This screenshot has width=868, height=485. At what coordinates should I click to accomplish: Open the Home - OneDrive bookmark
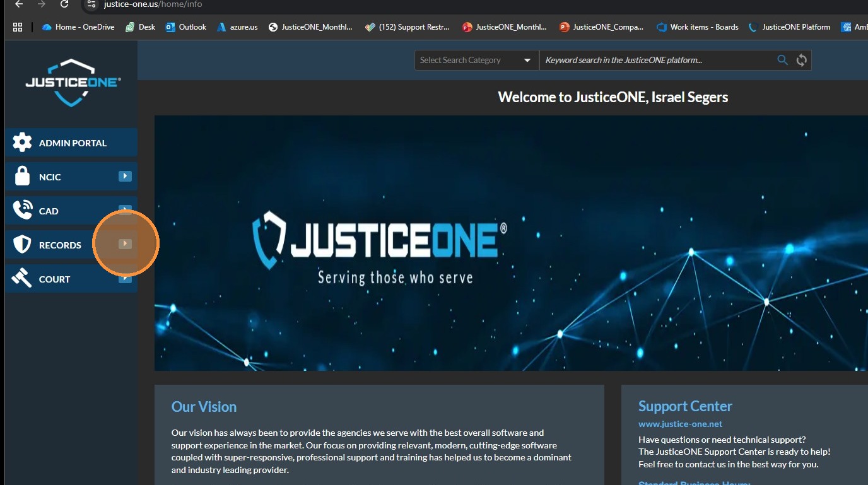pyautogui.click(x=78, y=27)
